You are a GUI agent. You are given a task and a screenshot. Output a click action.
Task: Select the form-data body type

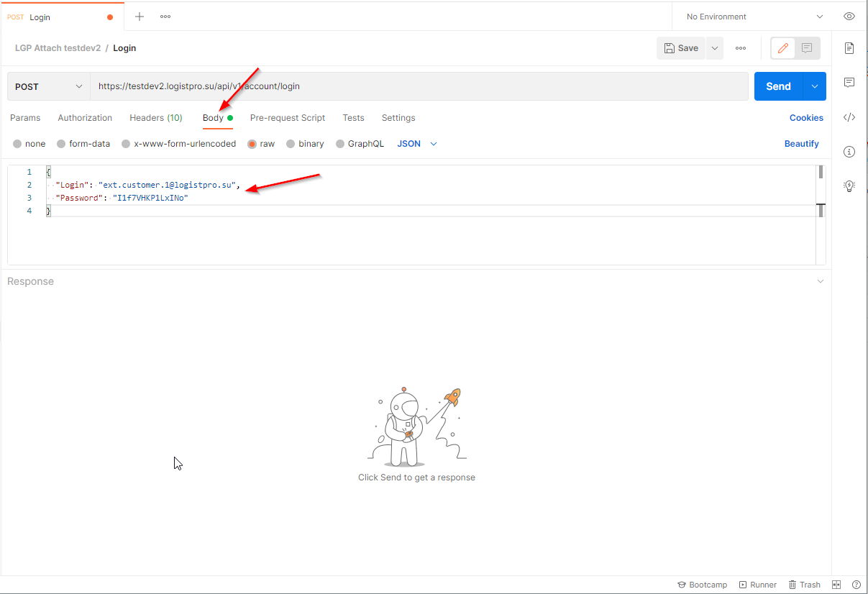click(83, 144)
